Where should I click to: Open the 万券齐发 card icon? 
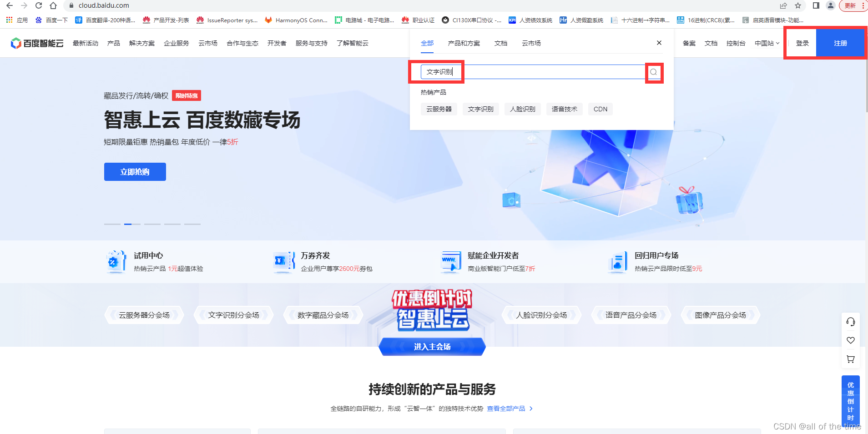[x=284, y=262]
